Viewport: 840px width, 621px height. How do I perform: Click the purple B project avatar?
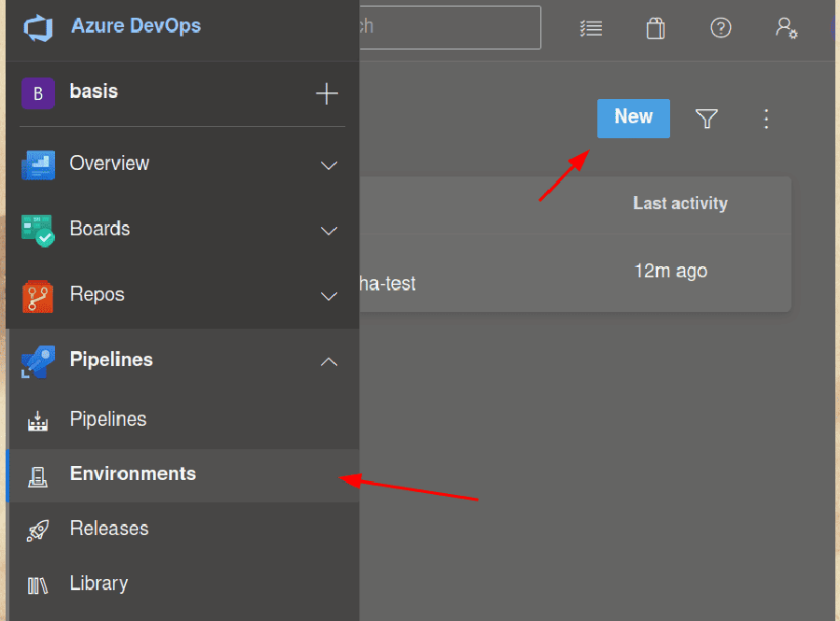click(x=38, y=93)
